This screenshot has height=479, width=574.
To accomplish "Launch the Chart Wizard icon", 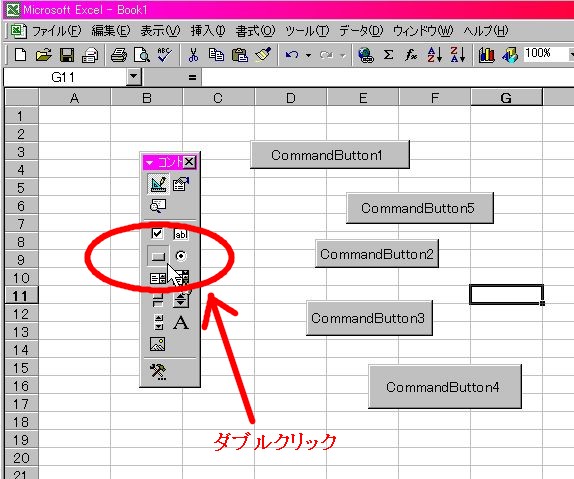I will (x=487, y=55).
